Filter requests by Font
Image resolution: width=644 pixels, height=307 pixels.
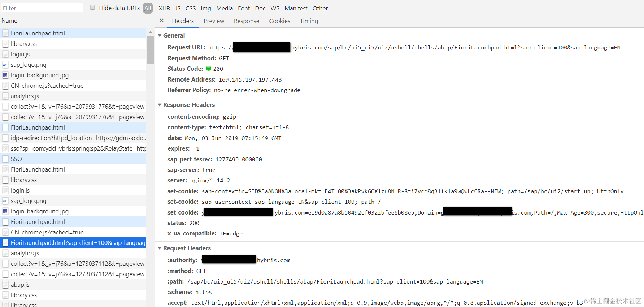pyautogui.click(x=244, y=8)
